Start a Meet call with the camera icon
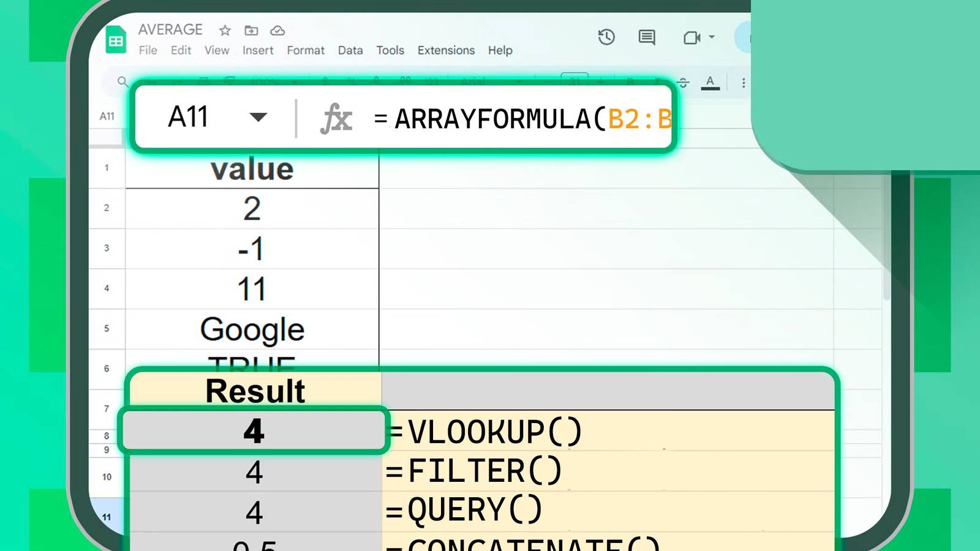The height and width of the screenshot is (551, 980). tap(692, 37)
